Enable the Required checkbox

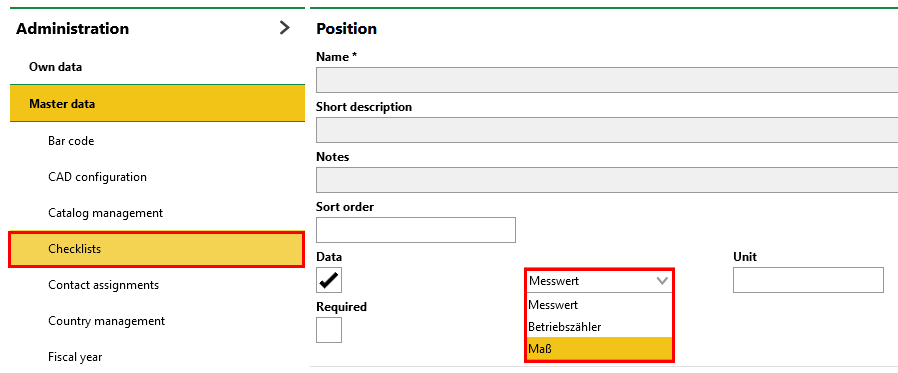[329, 330]
